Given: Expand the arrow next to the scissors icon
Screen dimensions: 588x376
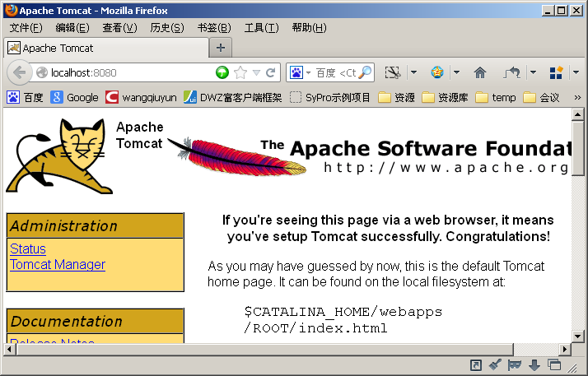Looking at the screenshot, I should [x=413, y=72].
